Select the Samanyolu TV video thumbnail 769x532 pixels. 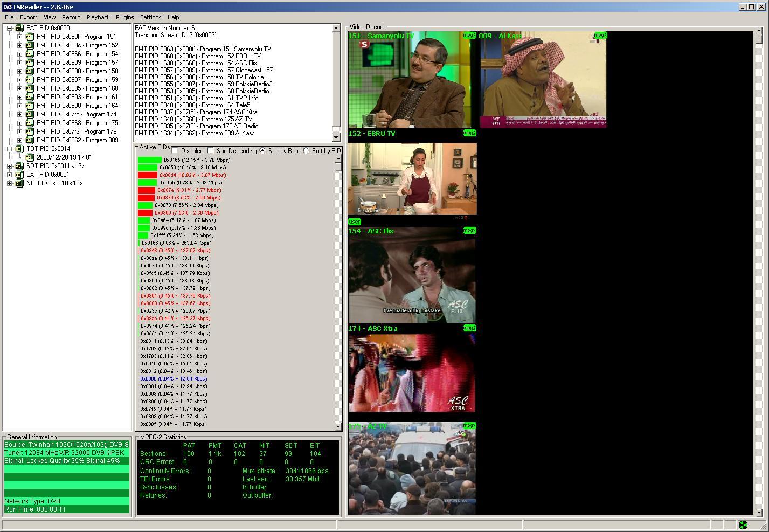(412, 80)
